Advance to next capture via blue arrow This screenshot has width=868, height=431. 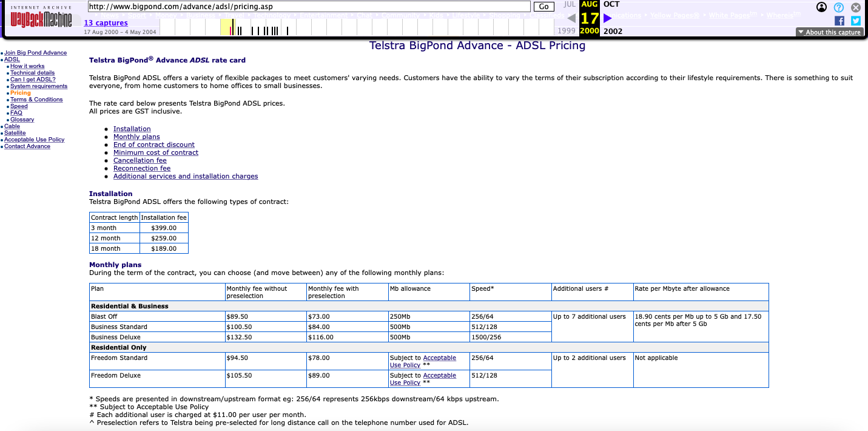[608, 18]
